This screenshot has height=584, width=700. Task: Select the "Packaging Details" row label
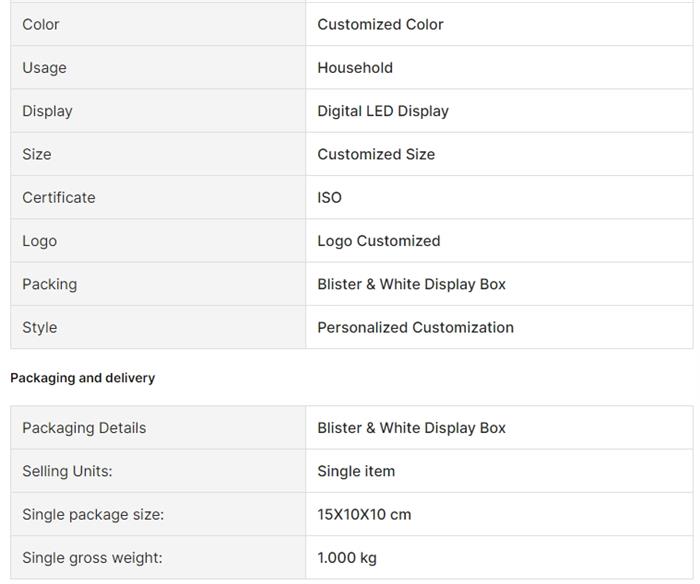coord(84,428)
